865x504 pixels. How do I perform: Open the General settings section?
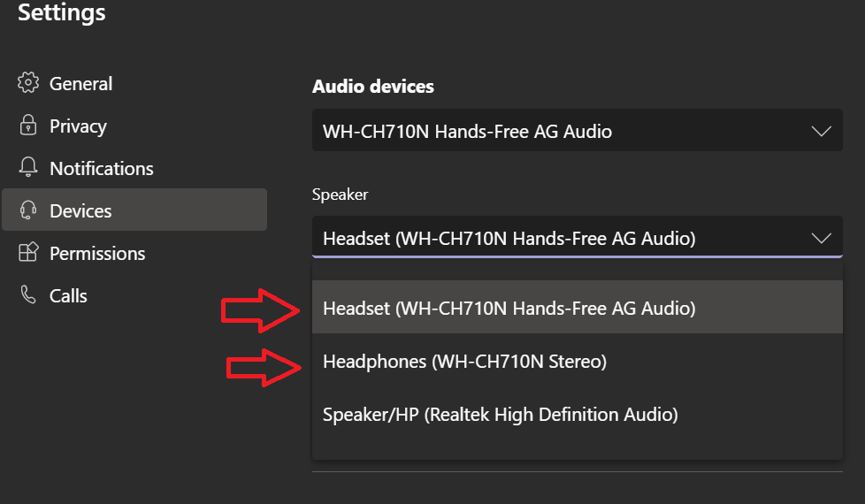134,83
